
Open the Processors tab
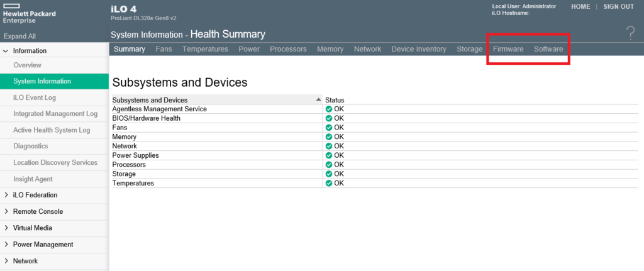(288, 49)
